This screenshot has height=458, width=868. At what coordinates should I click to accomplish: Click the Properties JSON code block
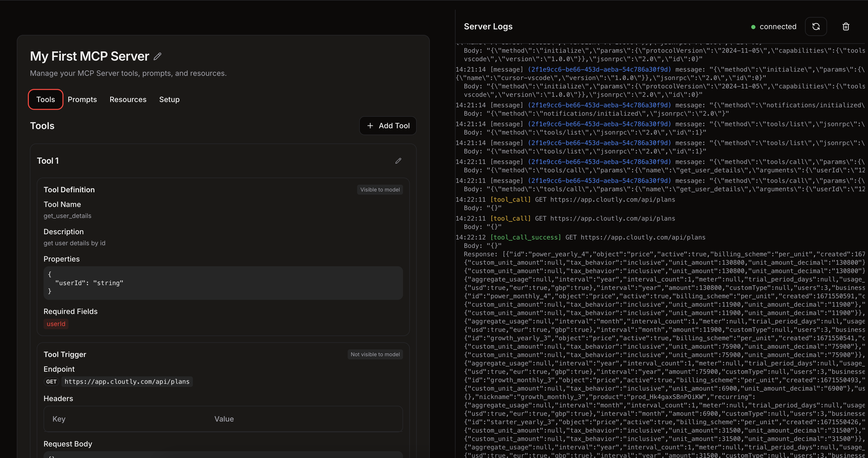[x=223, y=283]
